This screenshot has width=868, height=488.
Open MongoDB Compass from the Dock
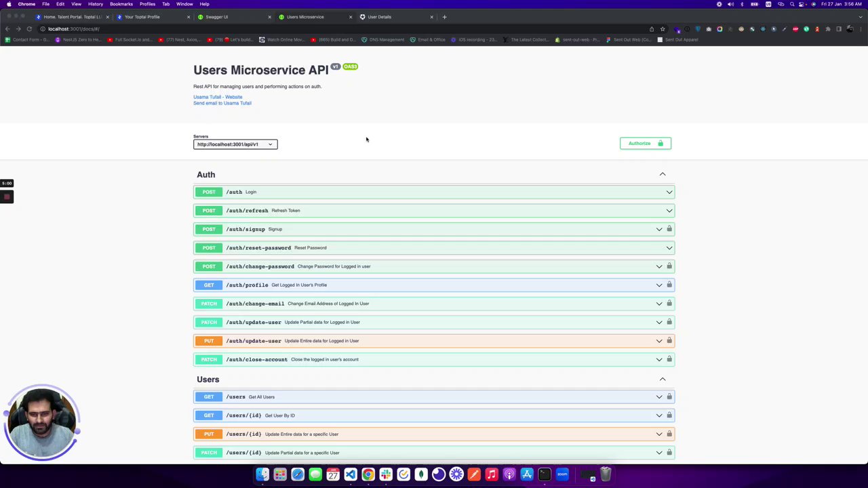coord(421,474)
